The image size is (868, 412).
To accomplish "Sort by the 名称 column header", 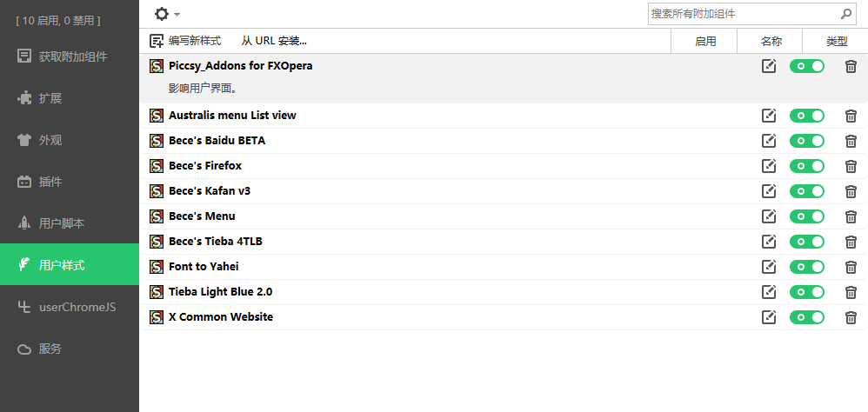I will (771, 41).
